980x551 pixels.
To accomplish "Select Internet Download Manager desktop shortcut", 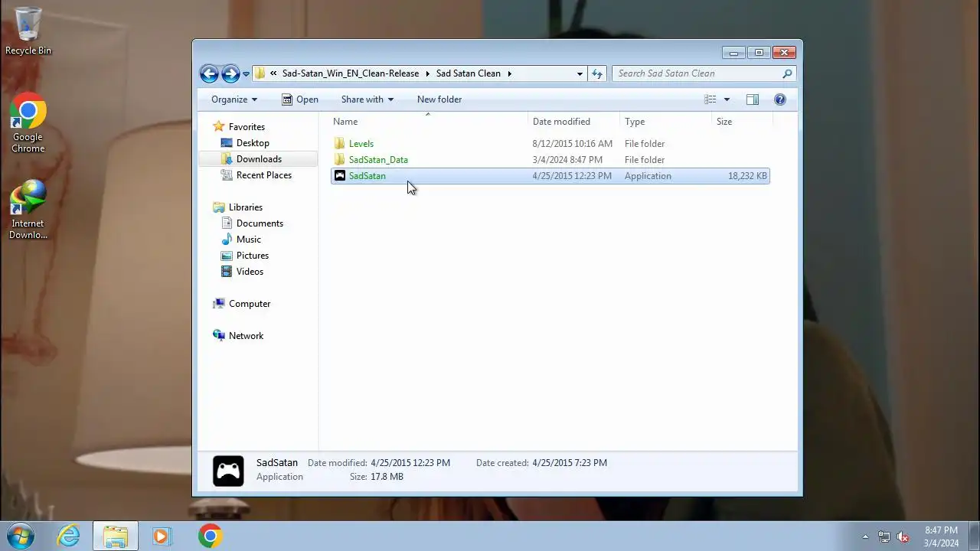I will click(28, 210).
